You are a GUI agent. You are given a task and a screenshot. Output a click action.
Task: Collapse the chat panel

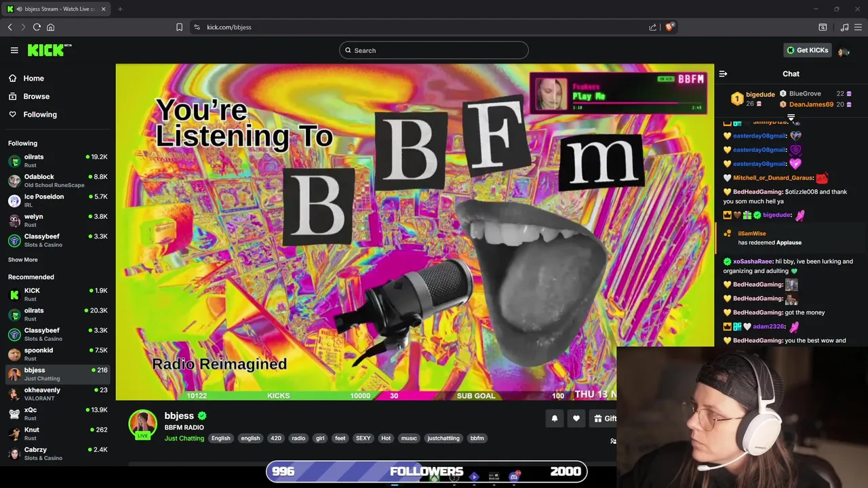click(x=723, y=74)
